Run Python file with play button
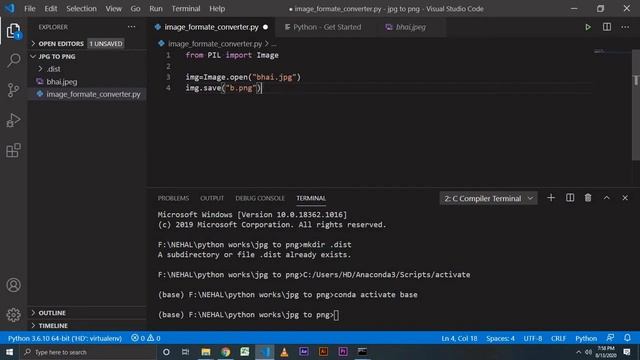The width and height of the screenshot is (640, 360). point(588,27)
